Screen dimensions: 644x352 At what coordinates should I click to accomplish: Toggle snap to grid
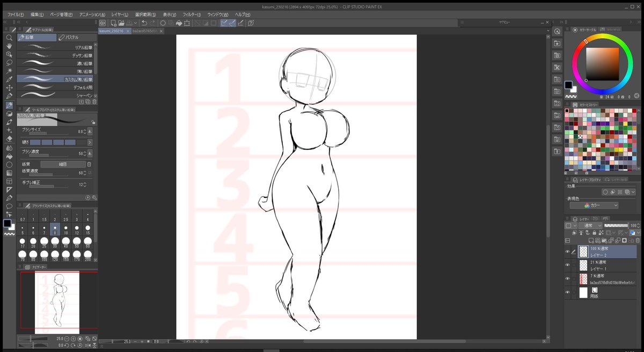[241, 23]
